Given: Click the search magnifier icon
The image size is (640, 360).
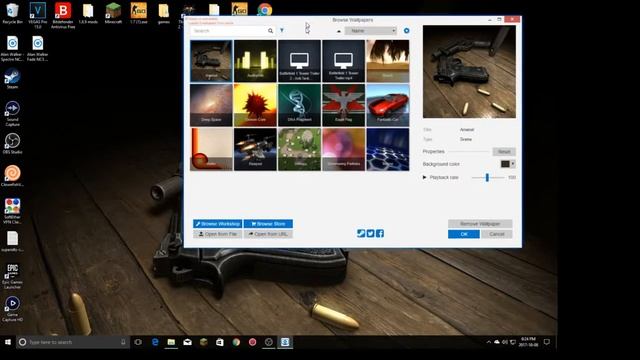Looking at the screenshot, I should pos(270,31).
